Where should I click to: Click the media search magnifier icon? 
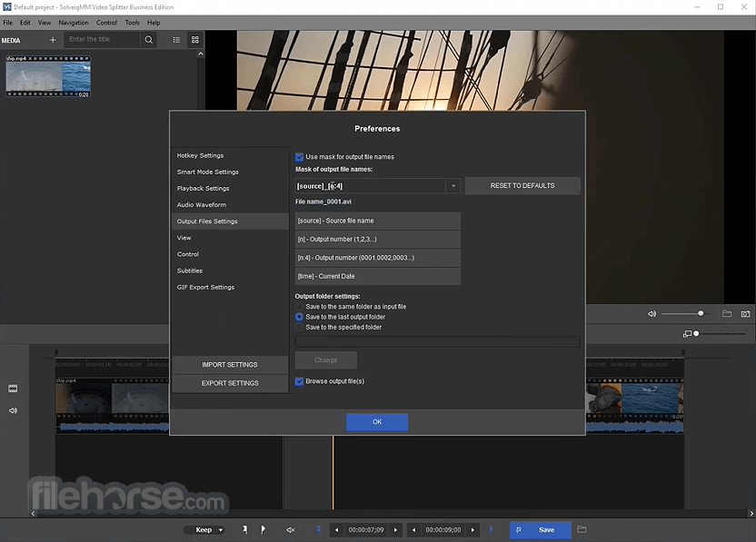tap(149, 40)
